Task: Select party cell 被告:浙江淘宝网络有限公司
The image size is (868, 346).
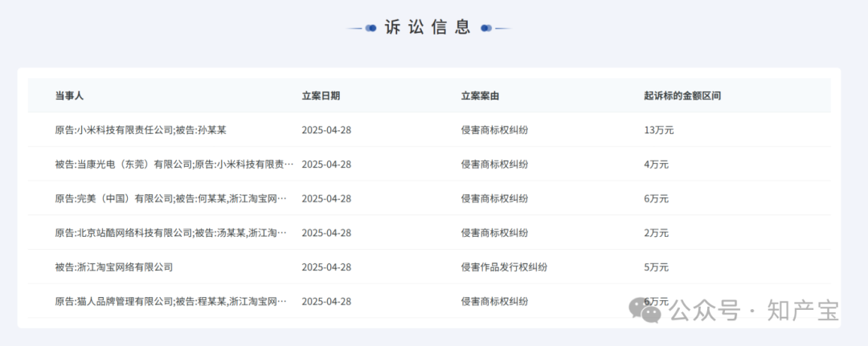Action: pos(113,267)
